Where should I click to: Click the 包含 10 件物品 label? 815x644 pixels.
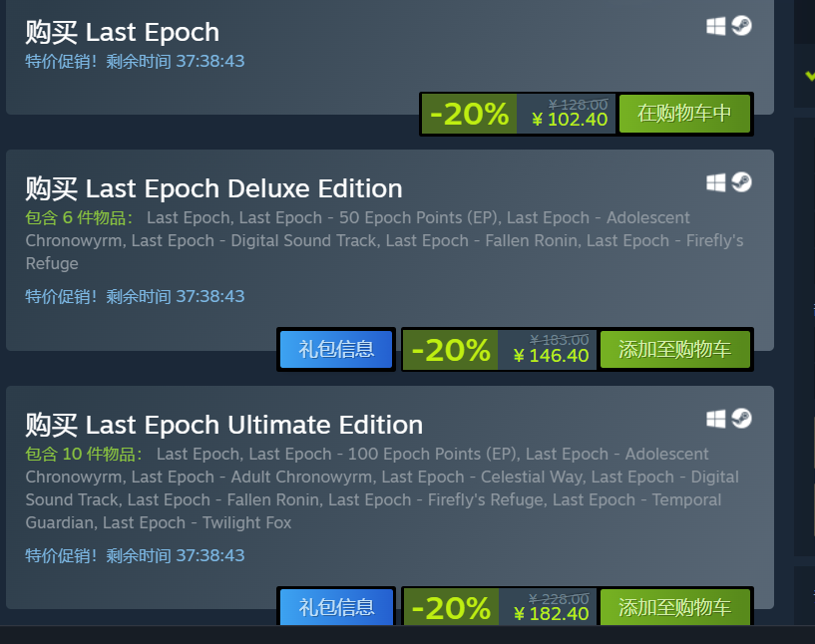click(x=84, y=454)
